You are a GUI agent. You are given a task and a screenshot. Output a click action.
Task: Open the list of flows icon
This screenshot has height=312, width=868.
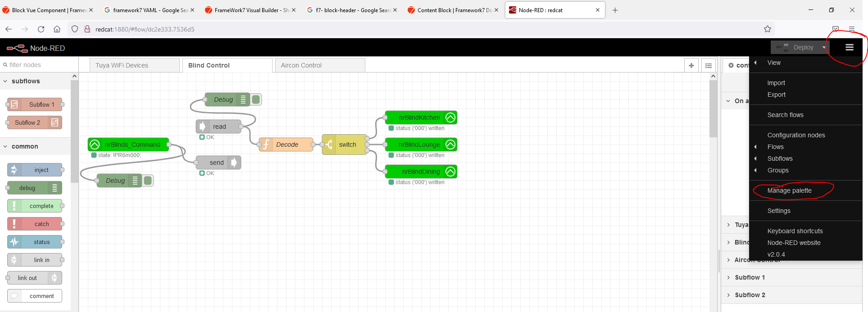click(709, 65)
